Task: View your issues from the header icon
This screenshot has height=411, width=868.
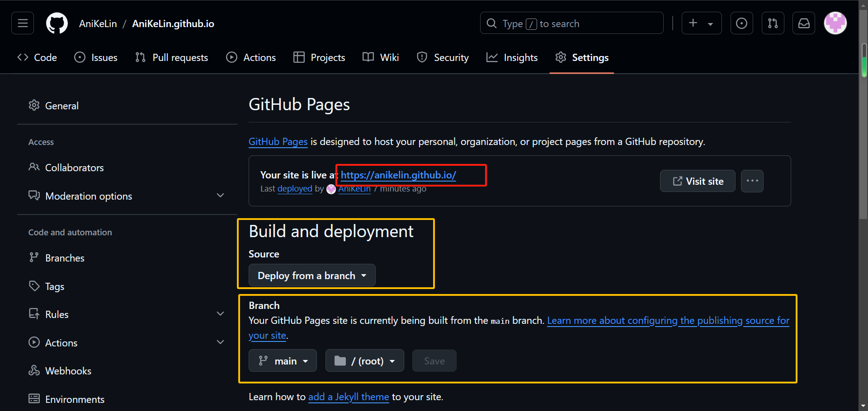Action: tap(741, 23)
